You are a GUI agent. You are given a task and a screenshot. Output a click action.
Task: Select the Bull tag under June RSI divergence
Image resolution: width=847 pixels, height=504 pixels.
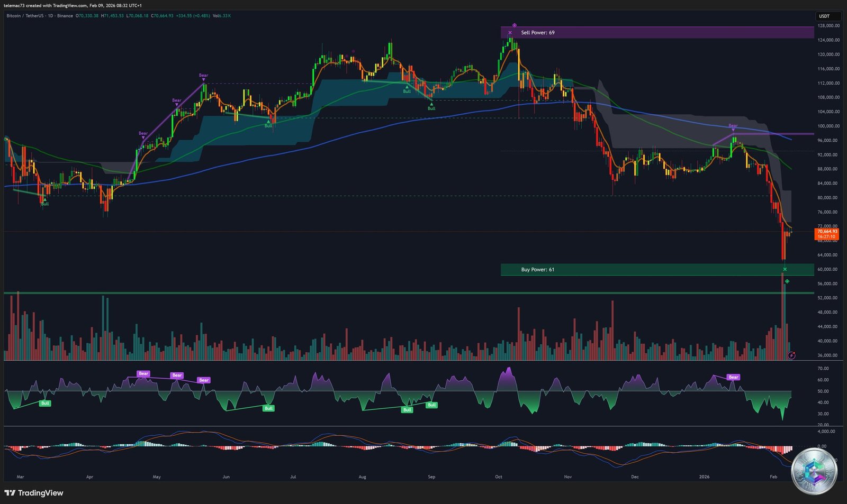[x=268, y=408]
